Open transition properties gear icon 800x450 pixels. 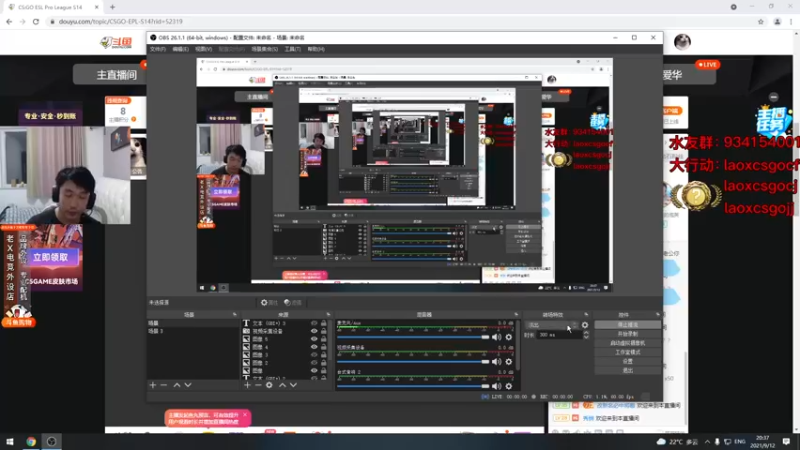(x=585, y=325)
